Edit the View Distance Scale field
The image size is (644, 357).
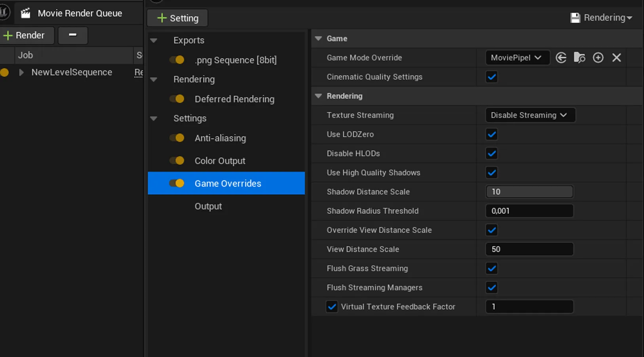[x=529, y=249]
